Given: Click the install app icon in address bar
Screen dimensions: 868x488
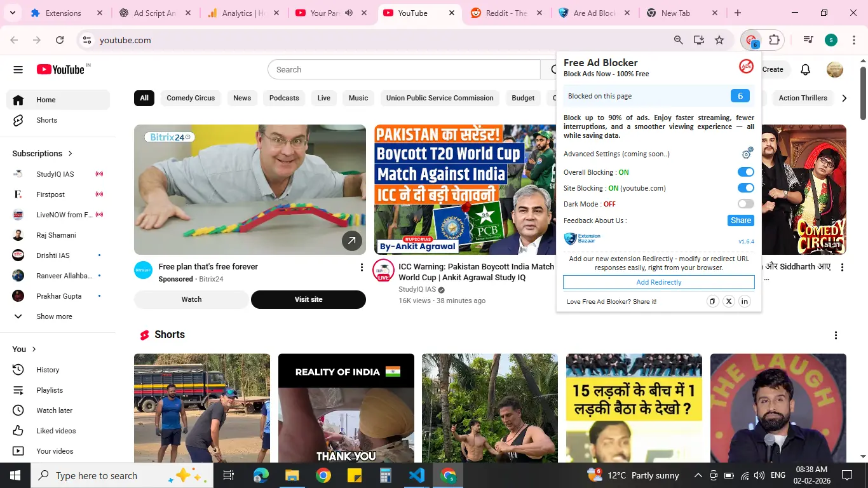Looking at the screenshot, I should 699,40.
